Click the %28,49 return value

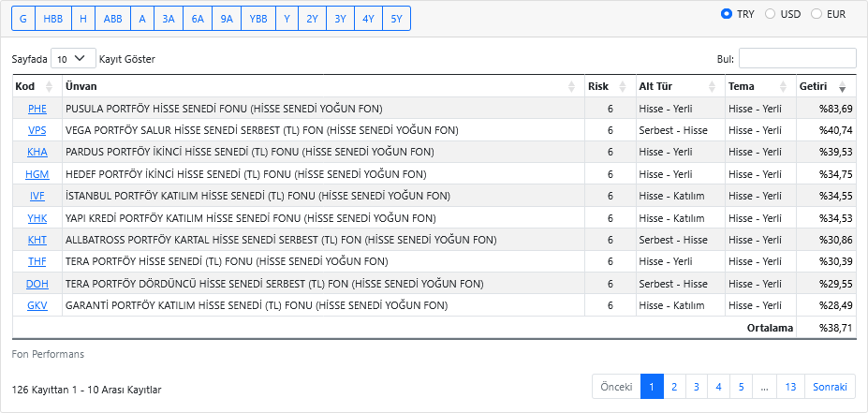[836, 305]
